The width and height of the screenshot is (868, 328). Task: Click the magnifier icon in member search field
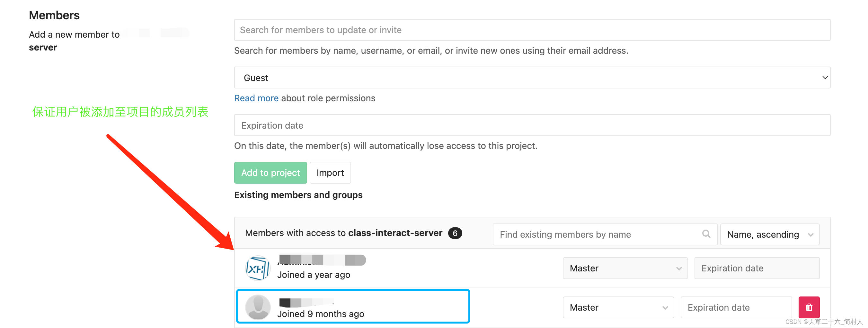click(706, 234)
